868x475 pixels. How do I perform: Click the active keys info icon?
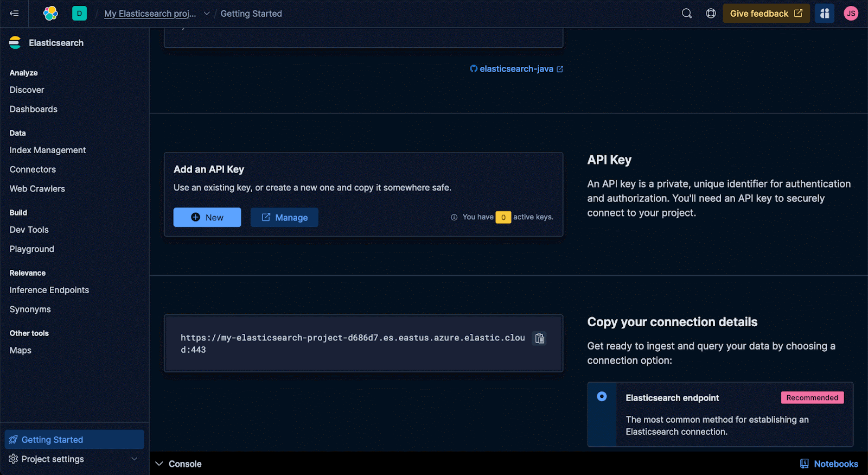[454, 217]
